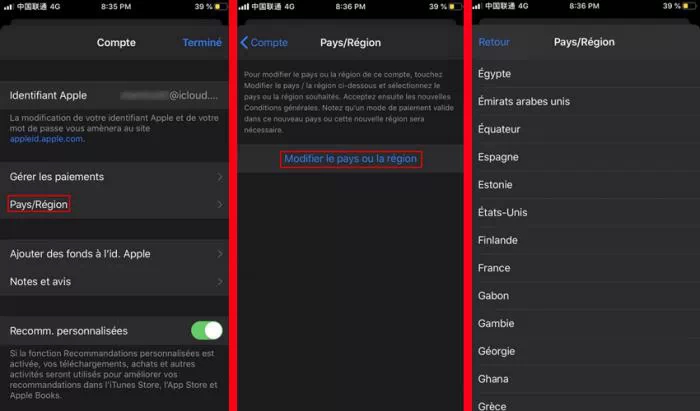This screenshot has height=411, width=700.
Task: Tap battery icon in the rightmost status bar
Action: point(689,6)
